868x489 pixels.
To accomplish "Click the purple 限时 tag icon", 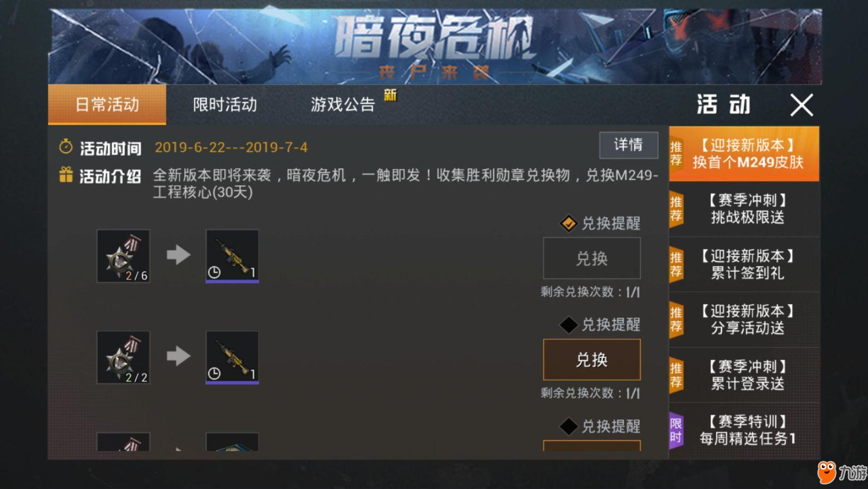I will (676, 431).
